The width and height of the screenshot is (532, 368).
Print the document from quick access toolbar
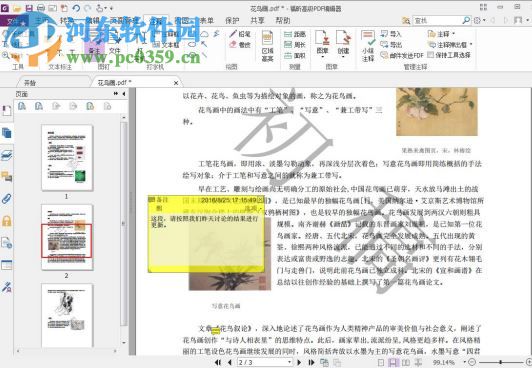coord(41,8)
